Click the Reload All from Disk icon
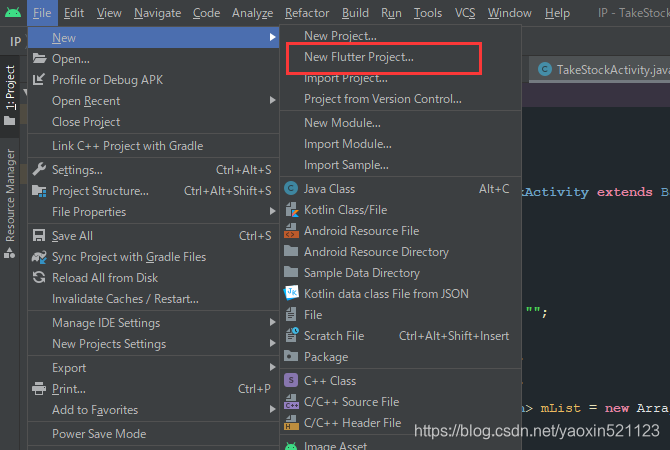The width and height of the screenshot is (670, 450). tap(39, 277)
